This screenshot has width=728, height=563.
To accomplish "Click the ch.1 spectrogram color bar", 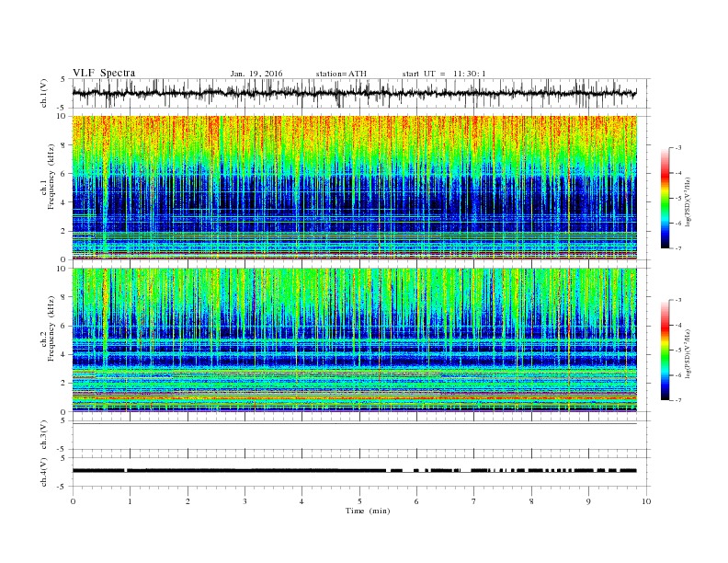I will pos(665,199).
